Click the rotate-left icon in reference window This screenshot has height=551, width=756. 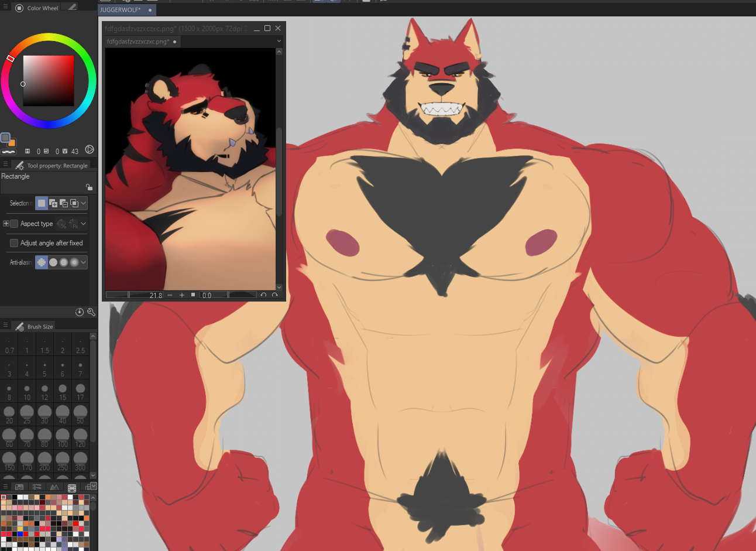click(x=263, y=295)
